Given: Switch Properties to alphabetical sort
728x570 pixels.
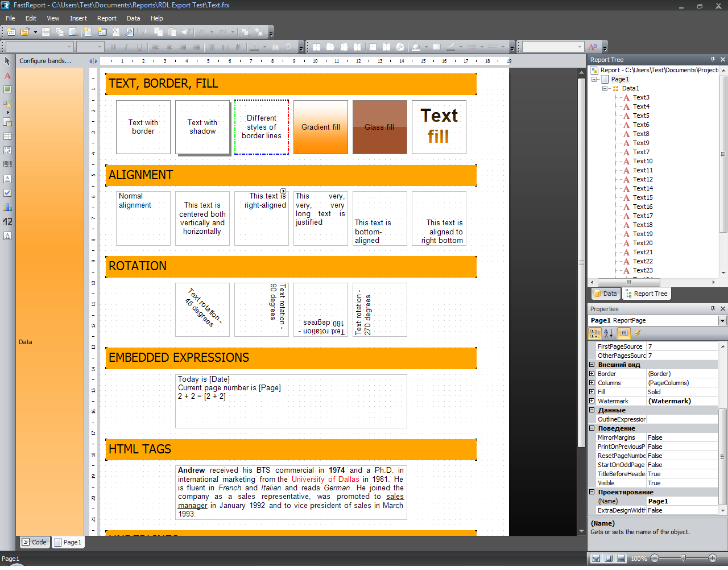Looking at the screenshot, I should [x=608, y=333].
